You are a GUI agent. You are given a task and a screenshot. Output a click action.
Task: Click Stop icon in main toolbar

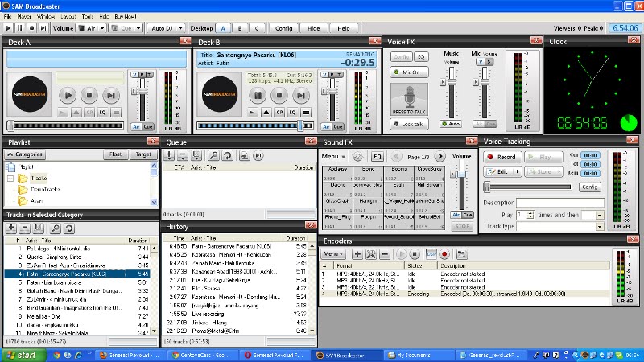pos(31,28)
